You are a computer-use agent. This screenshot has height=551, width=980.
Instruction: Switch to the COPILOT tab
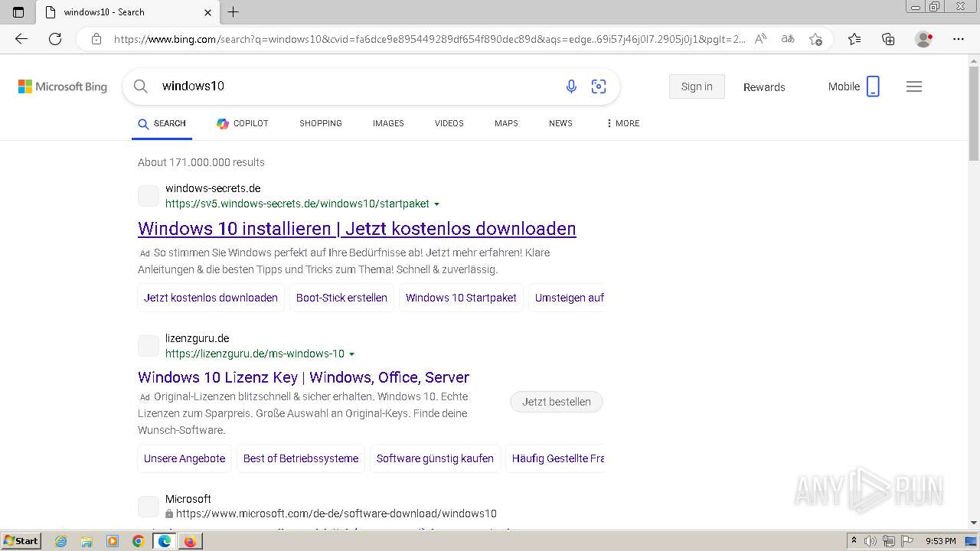(x=243, y=123)
